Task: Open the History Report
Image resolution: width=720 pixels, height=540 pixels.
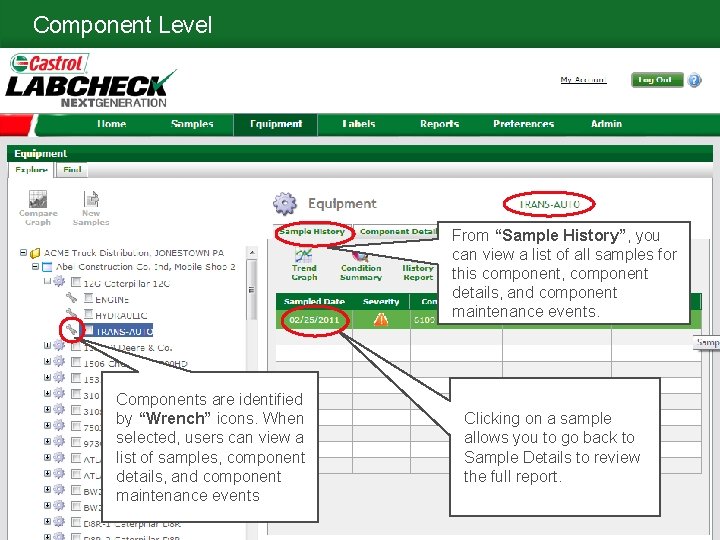Action: click(x=418, y=272)
